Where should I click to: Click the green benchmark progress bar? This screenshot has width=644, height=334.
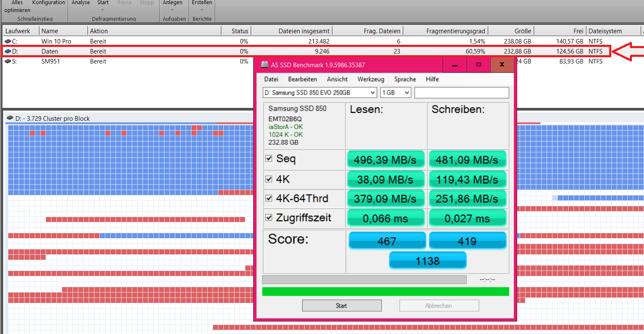[385, 291]
